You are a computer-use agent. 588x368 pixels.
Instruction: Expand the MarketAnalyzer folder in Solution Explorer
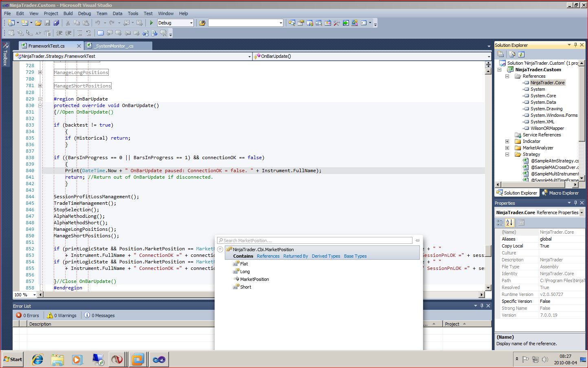point(507,148)
